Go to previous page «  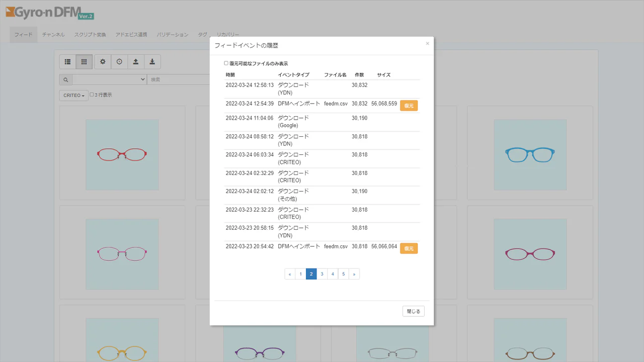click(x=290, y=274)
